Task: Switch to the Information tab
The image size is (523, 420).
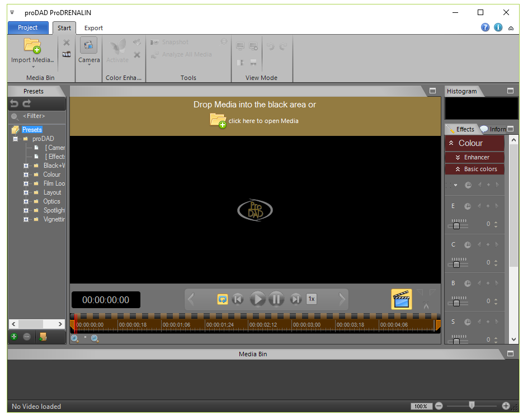Action: [x=494, y=129]
